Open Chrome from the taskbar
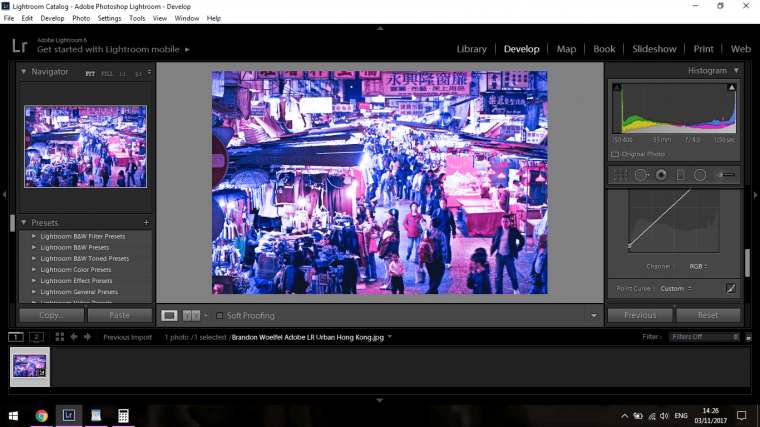The image size is (760, 427). (x=42, y=415)
